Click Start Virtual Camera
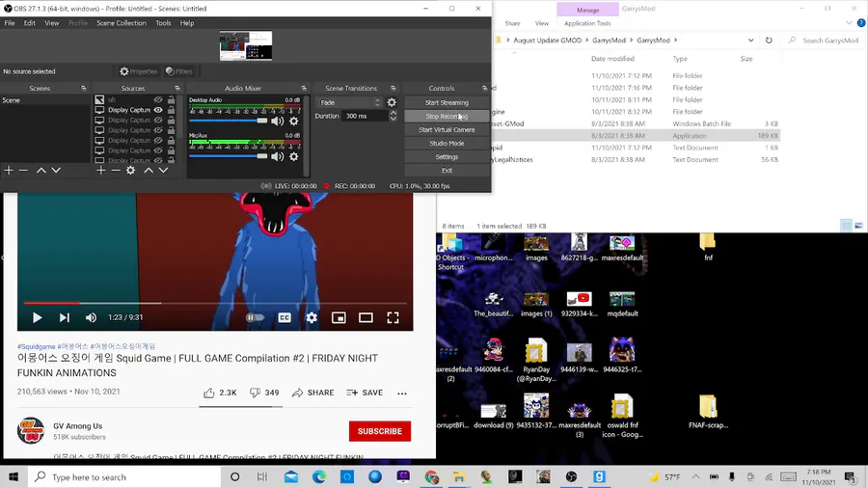 coord(447,129)
